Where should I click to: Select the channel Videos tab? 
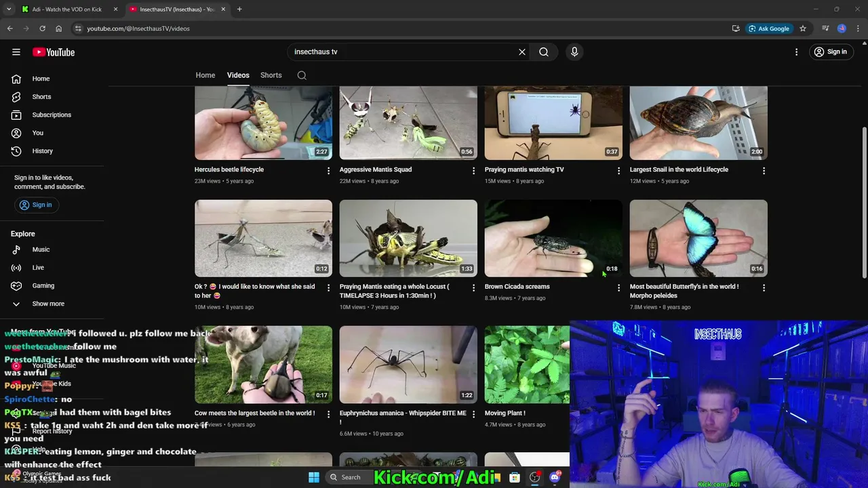coord(238,75)
